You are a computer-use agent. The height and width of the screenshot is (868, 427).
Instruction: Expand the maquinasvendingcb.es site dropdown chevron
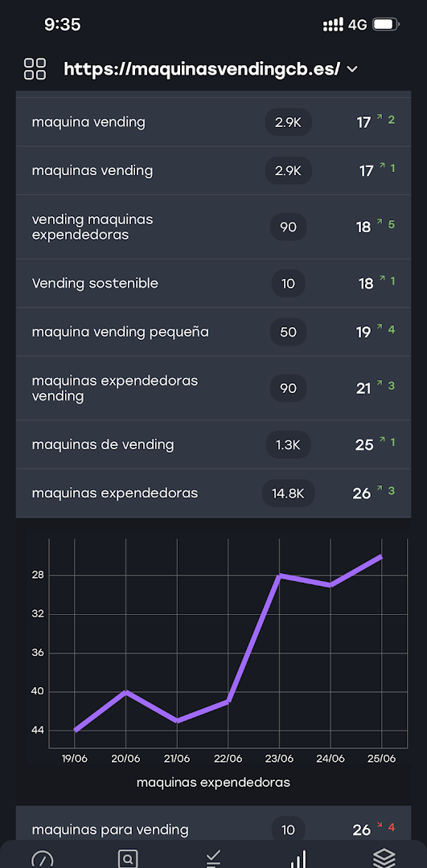tap(351, 69)
